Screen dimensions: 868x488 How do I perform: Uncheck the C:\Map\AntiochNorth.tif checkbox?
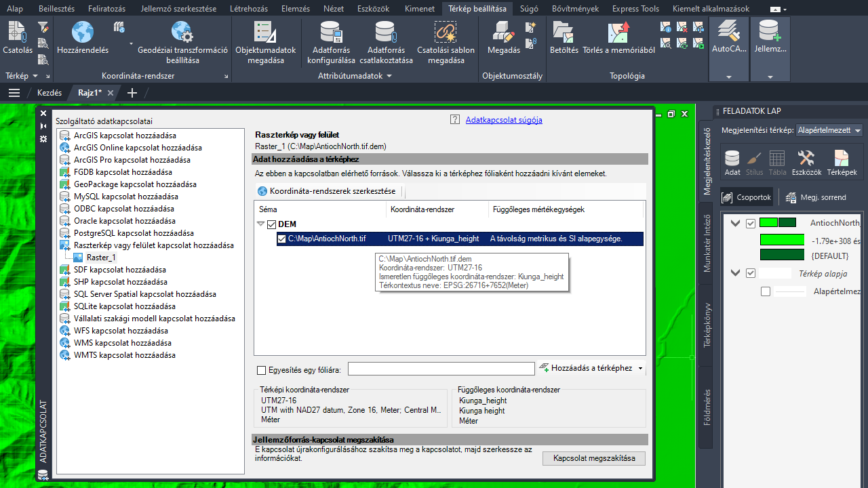[282, 239]
